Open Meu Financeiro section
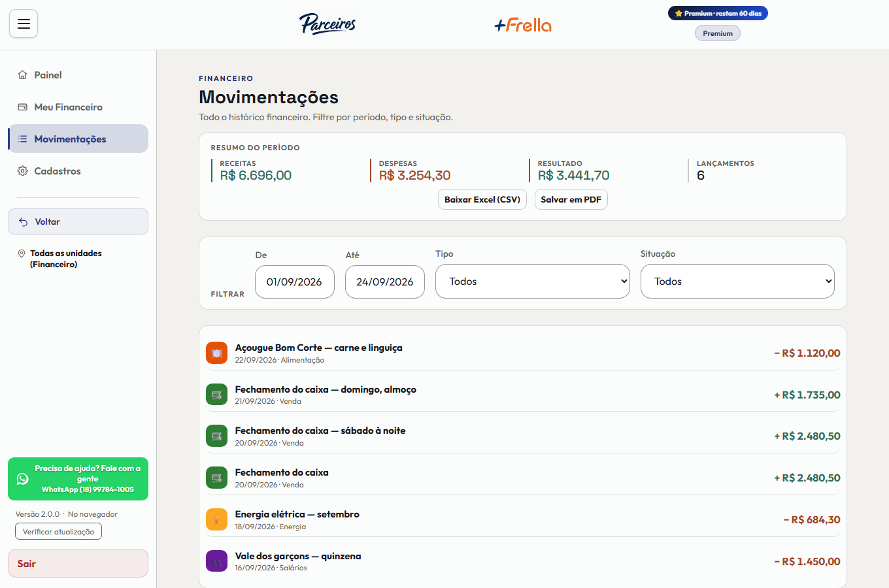Image resolution: width=889 pixels, height=588 pixels. pos(78,107)
